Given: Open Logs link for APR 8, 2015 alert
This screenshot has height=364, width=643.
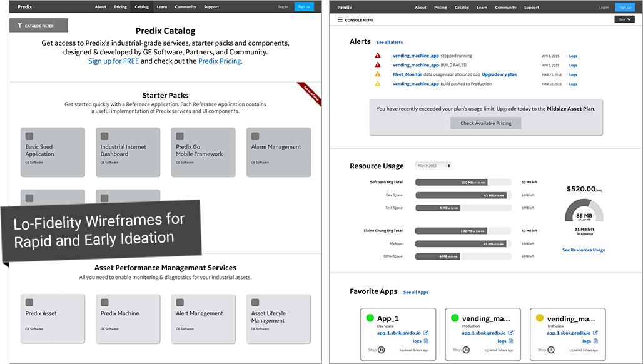Looking at the screenshot, I should [x=573, y=56].
